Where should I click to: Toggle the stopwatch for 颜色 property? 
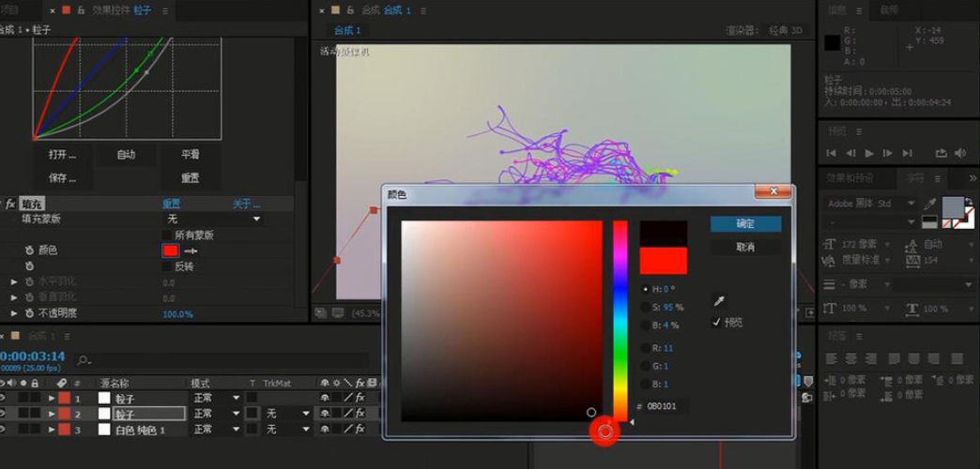click(29, 250)
